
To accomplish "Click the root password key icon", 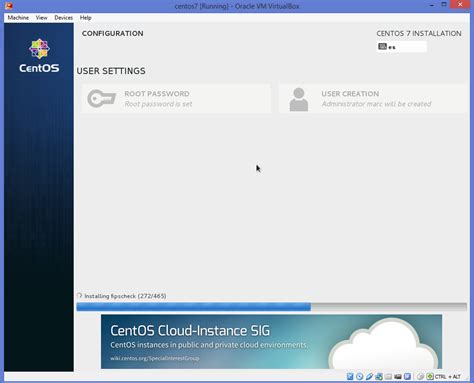I will tap(102, 99).
